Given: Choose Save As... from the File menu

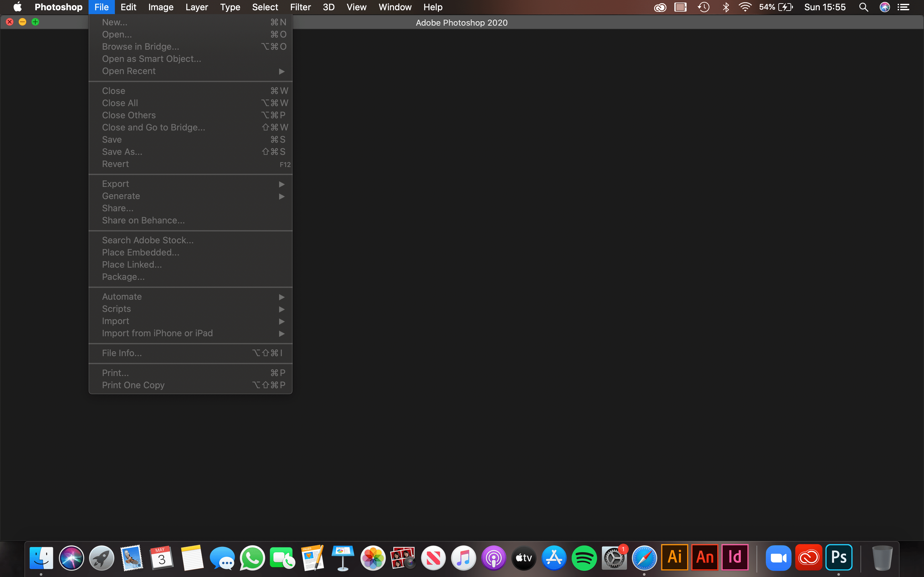Looking at the screenshot, I should click(x=122, y=152).
